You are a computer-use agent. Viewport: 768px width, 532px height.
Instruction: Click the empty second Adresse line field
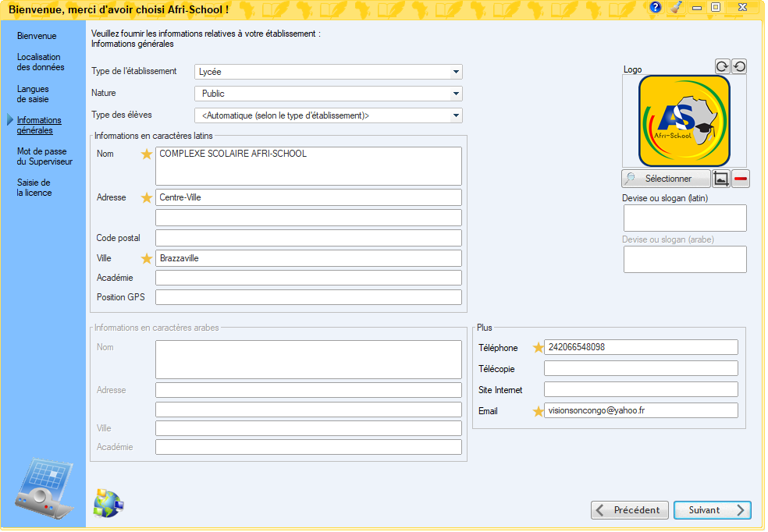[x=308, y=218]
